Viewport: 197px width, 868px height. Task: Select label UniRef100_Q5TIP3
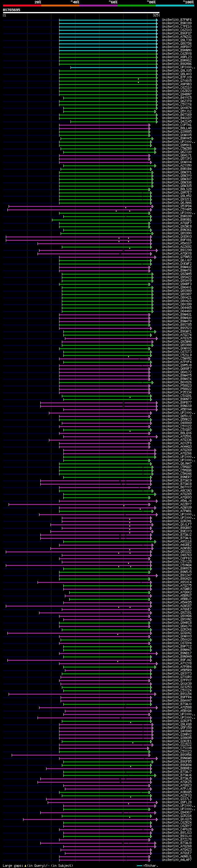point(177,159)
